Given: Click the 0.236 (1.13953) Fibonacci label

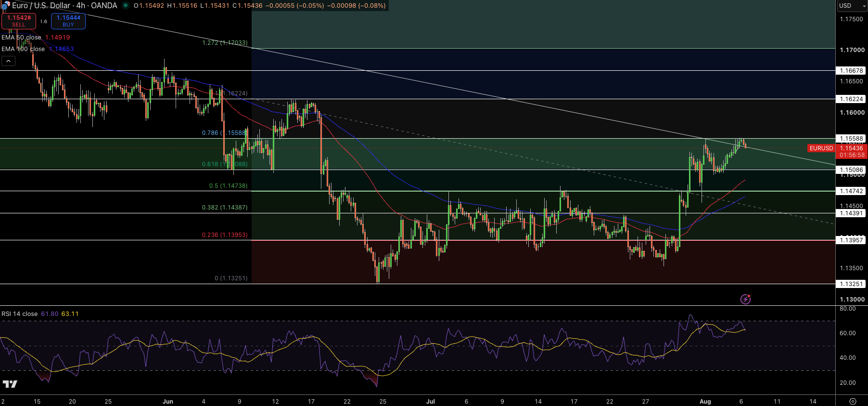Looking at the screenshot, I should point(225,235).
